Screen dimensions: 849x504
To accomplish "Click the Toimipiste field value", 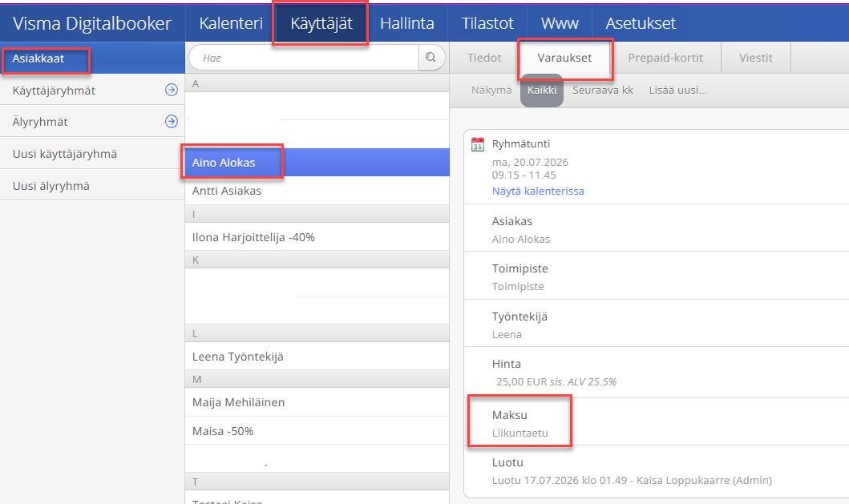I will [518, 286].
